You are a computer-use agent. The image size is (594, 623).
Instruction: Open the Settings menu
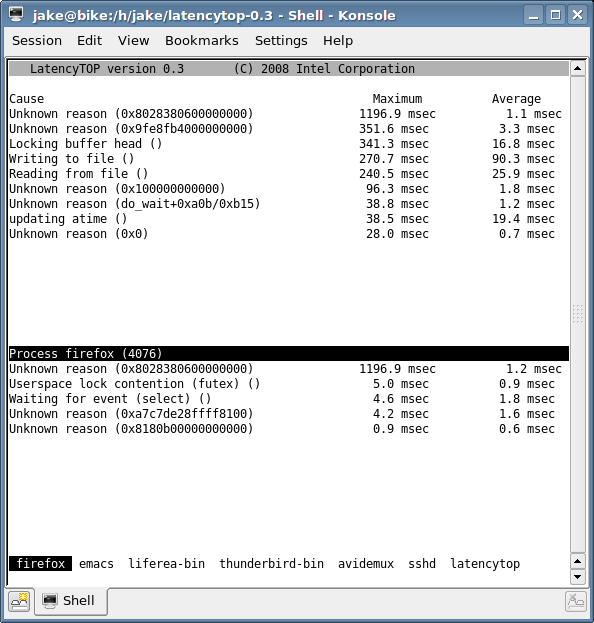coord(281,41)
